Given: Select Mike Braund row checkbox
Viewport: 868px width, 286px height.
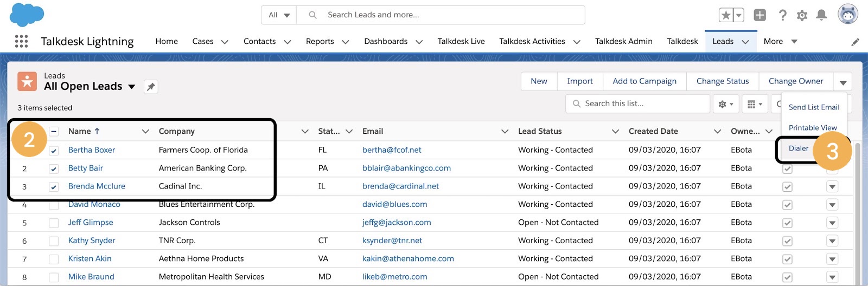Looking at the screenshot, I should click(x=54, y=277).
